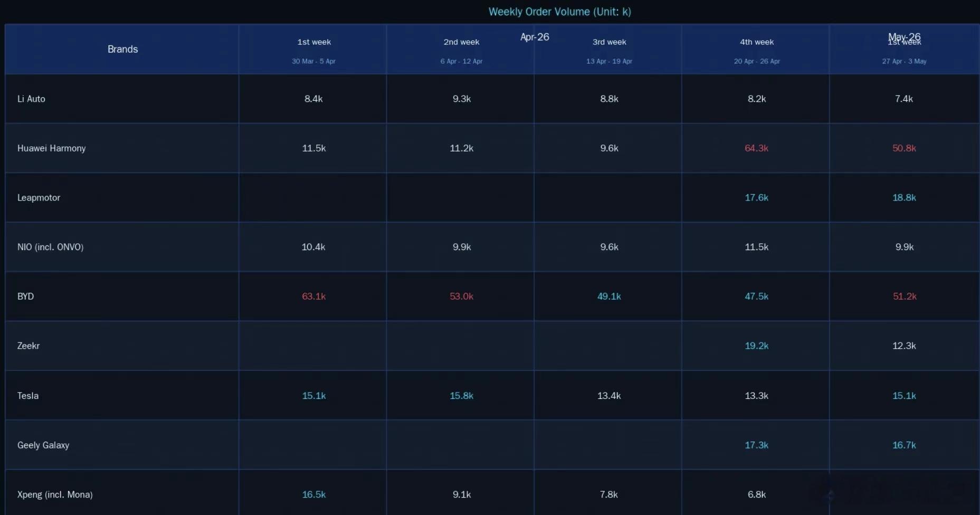980x515 pixels.
Task: Select the "Brands" column header
Action: click(x=122, y=49)
